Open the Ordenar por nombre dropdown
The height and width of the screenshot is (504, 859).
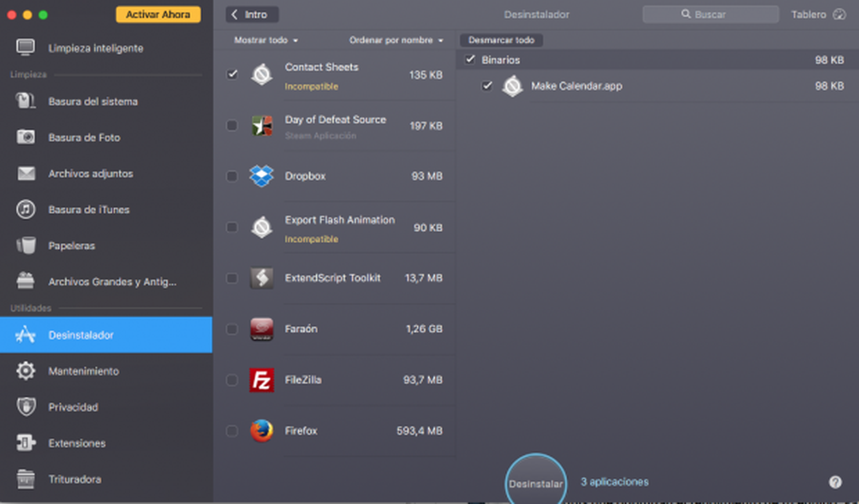pos(396,40)
